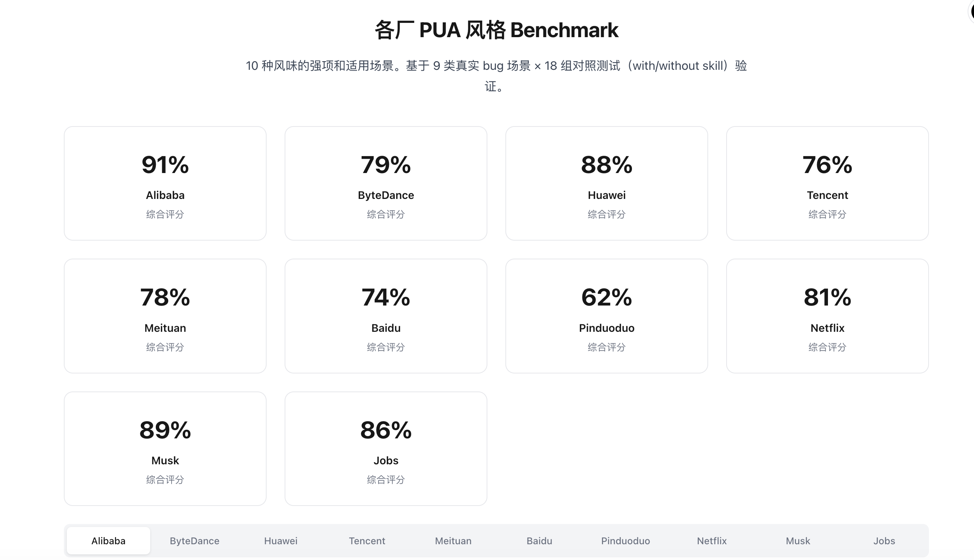Image resolution: width=974 pixels, height=560 pixels.
Task: Click the Baidu 74% score card
Action: (x=386, y=316)
